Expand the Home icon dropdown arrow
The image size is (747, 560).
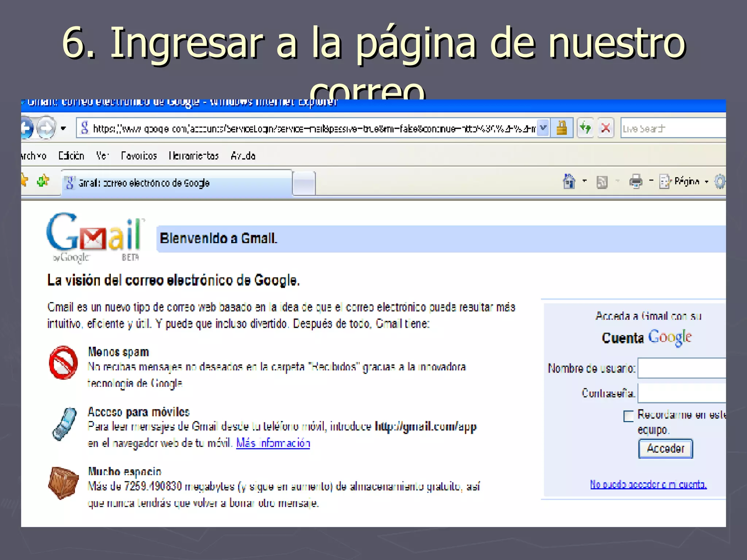pos(585,181)
